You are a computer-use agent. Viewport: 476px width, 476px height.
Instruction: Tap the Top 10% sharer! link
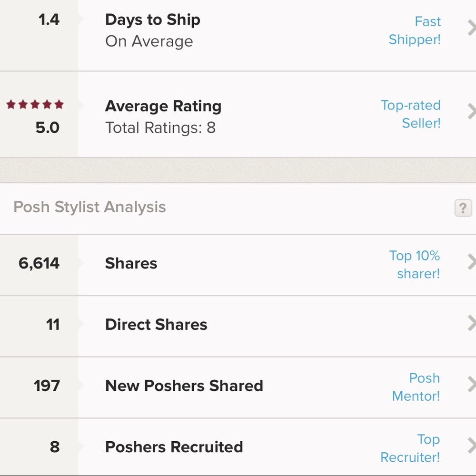pos(415,265)
